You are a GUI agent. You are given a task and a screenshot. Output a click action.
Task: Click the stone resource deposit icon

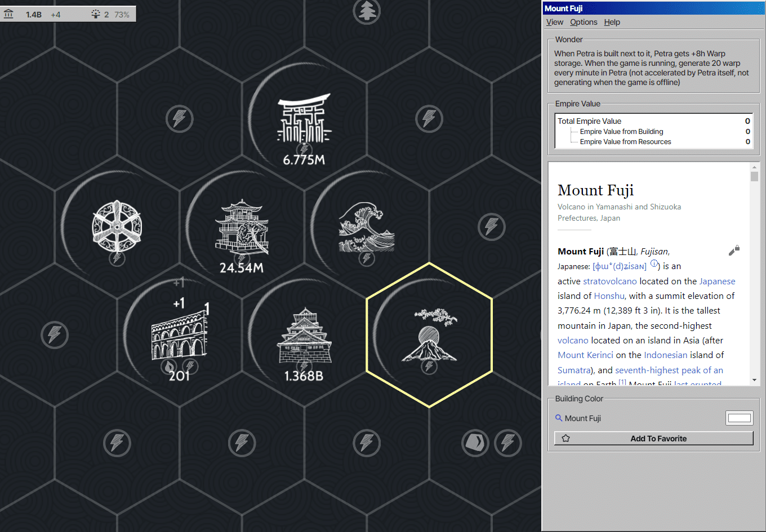pos(475,443)
